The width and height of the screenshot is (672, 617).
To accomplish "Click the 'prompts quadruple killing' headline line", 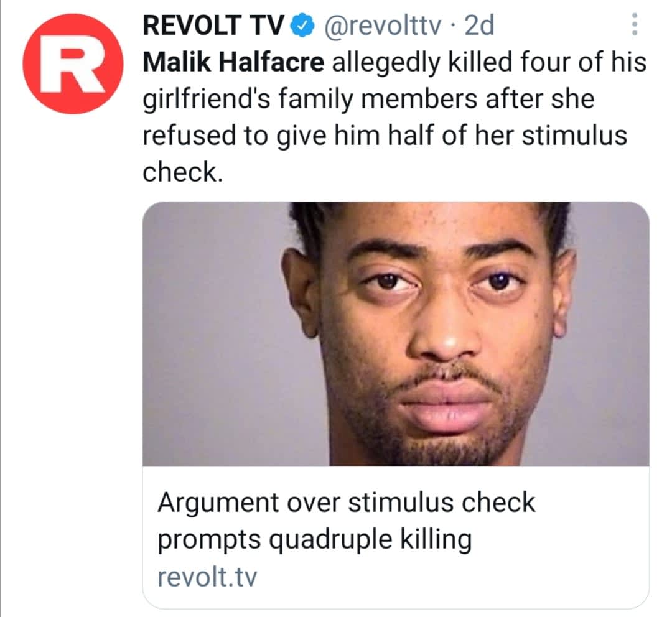I will pyautogui.click(x=315, y=539).
